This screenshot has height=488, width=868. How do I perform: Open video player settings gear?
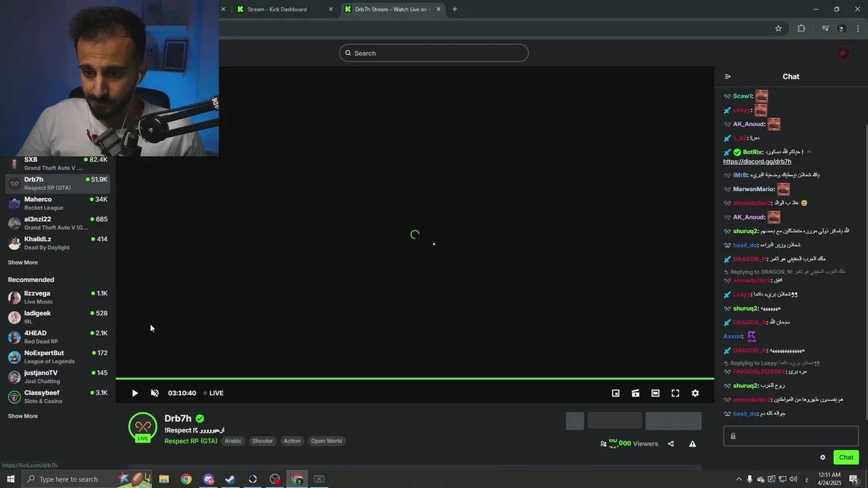click(695, 393)
